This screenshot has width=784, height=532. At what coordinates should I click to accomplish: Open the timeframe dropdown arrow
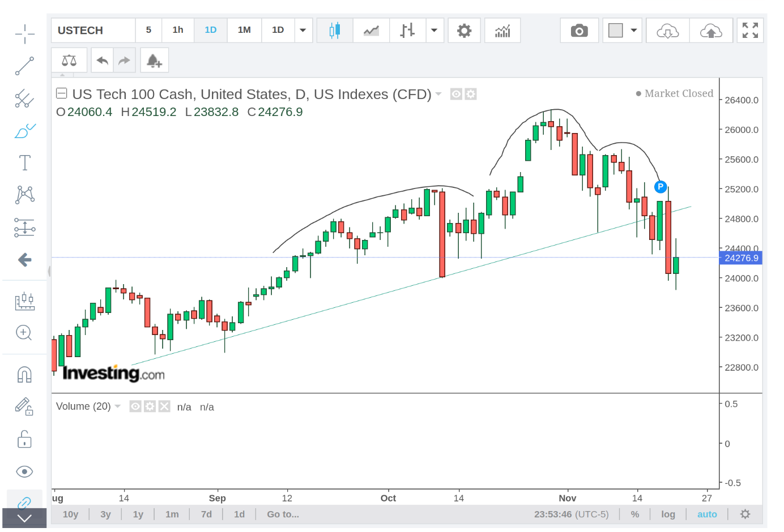tap(303, 31)
